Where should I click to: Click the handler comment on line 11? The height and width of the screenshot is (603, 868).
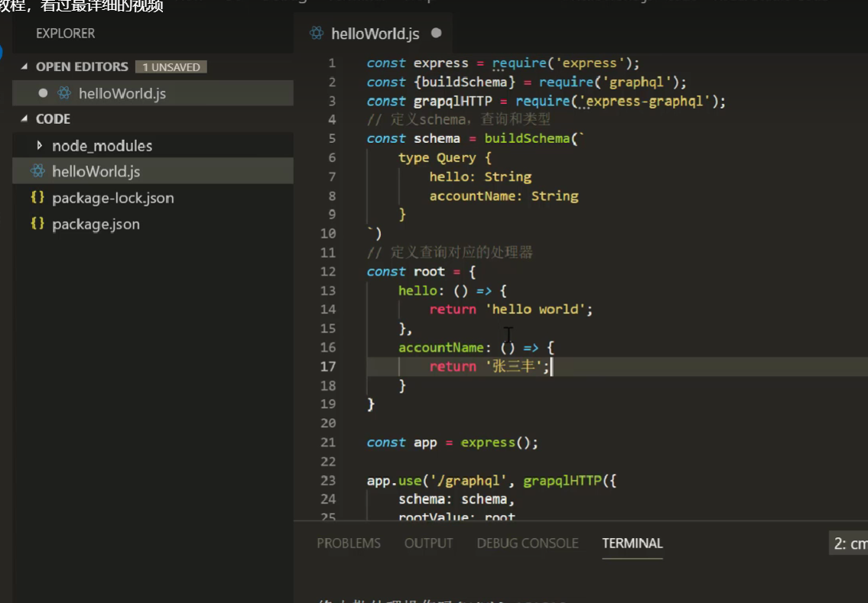(450, 253)
